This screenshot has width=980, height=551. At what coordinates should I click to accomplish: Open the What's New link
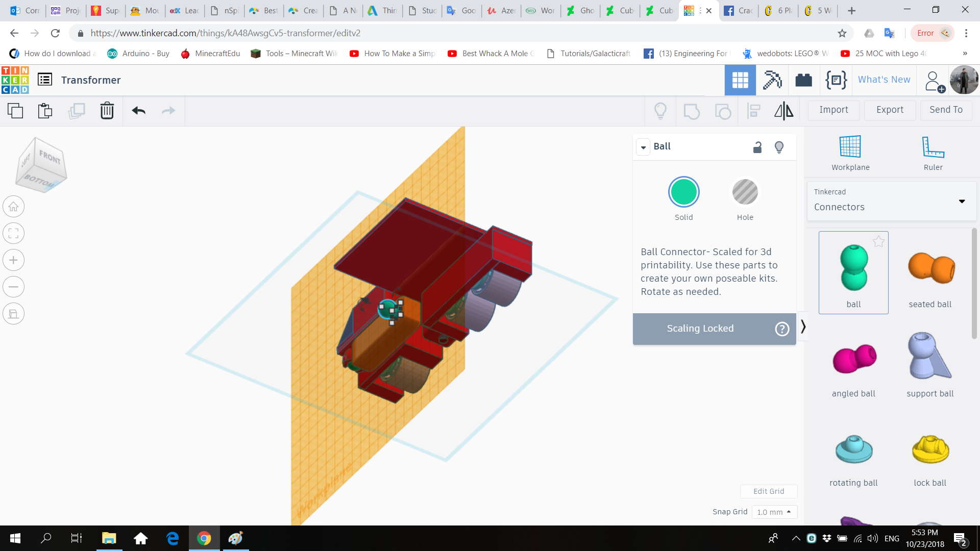[884, 80]
